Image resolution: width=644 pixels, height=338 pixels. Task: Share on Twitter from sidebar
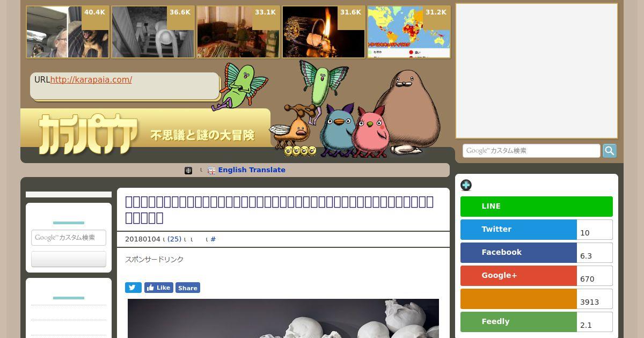coord(518,230)
